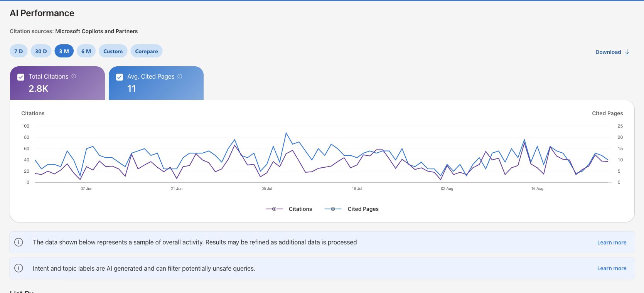Click the 2.8K total citations value
The image size is (644, 293).
(38, 89)
